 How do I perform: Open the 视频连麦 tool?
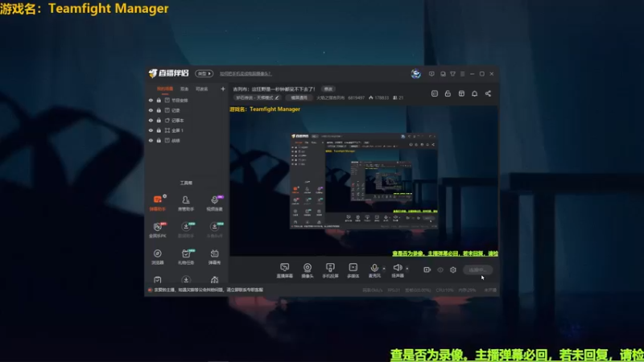point(214,204)
